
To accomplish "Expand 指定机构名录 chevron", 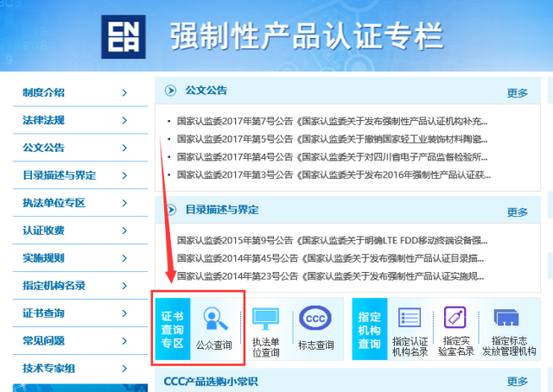I will coord(124,286).
